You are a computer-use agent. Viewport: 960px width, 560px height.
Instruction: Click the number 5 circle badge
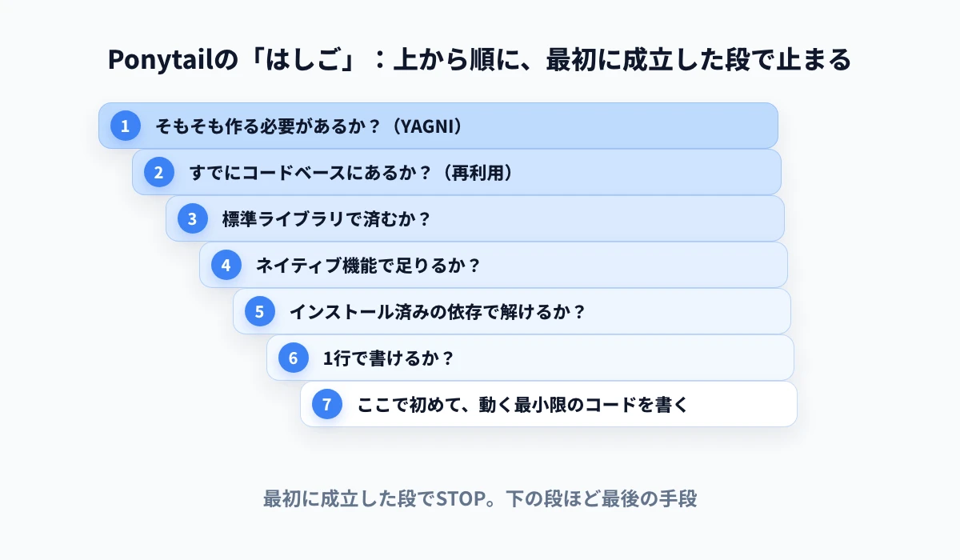260,311
